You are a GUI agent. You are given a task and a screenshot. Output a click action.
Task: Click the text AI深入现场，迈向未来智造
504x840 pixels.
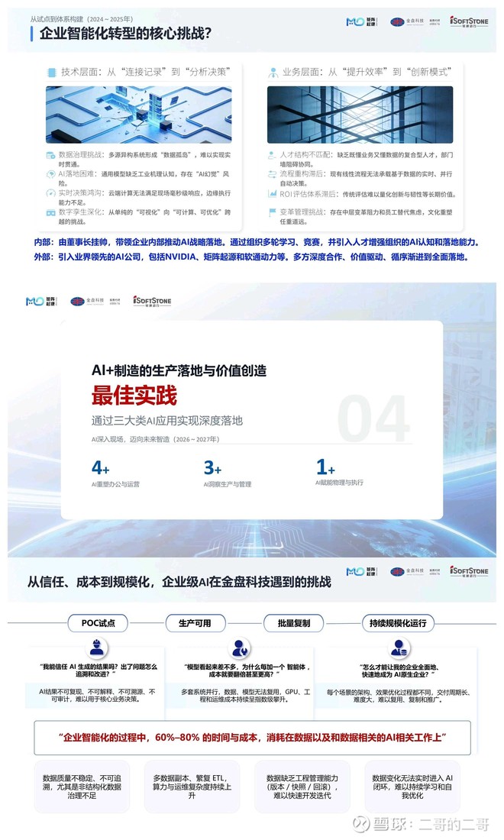[x=155, y=439]
